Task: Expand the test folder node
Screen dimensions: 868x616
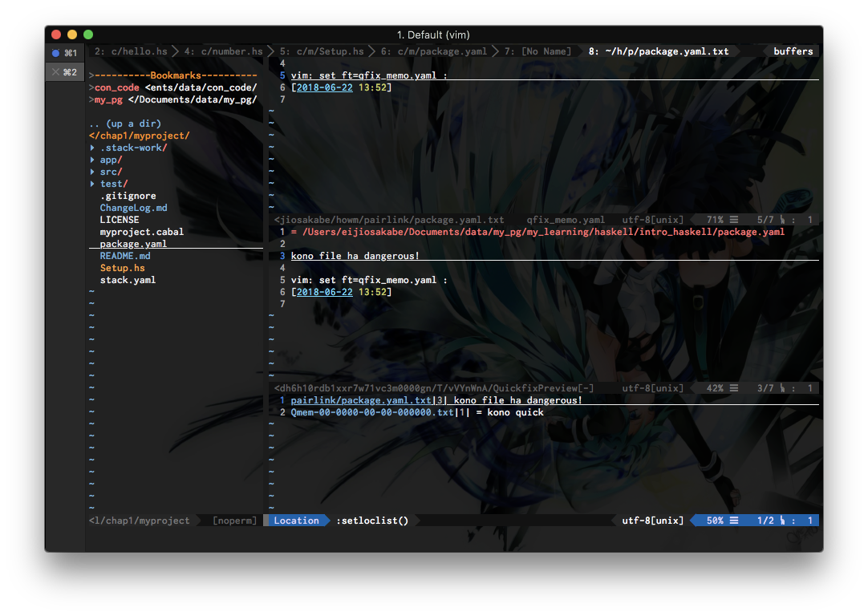Action: point(93,184)
